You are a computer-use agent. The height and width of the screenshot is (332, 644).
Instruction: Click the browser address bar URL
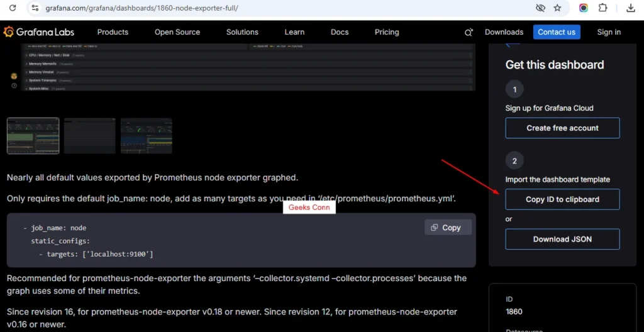click(x=142, y=8)
